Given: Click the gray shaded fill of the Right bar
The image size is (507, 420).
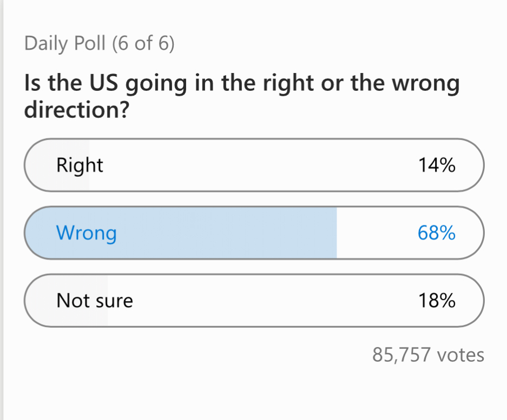Looking at the screenshot, I should (57, 165).
